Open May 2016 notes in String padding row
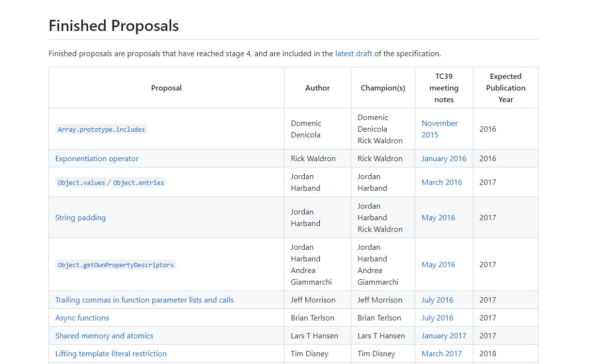 click(438, 218)
